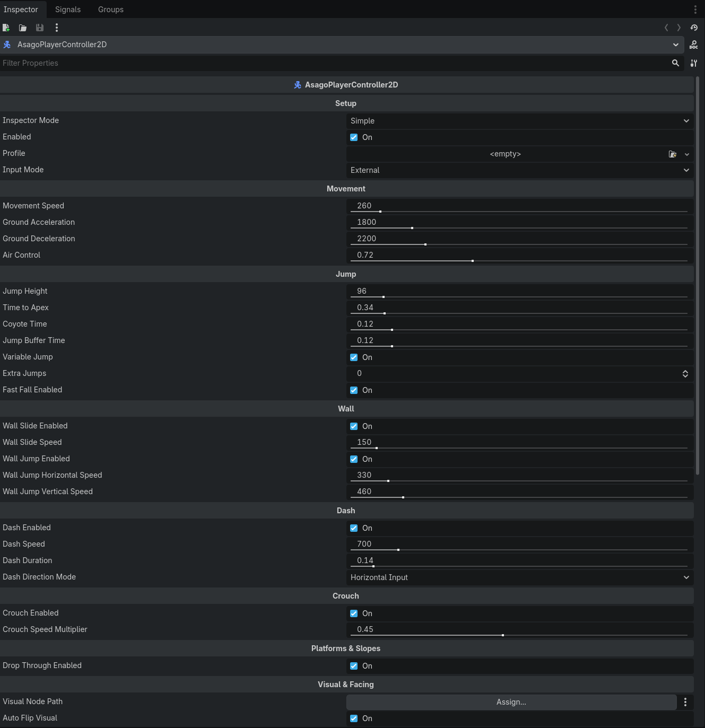
Task: Click the Extra Jumps stepper arrows
Action: 685,374
